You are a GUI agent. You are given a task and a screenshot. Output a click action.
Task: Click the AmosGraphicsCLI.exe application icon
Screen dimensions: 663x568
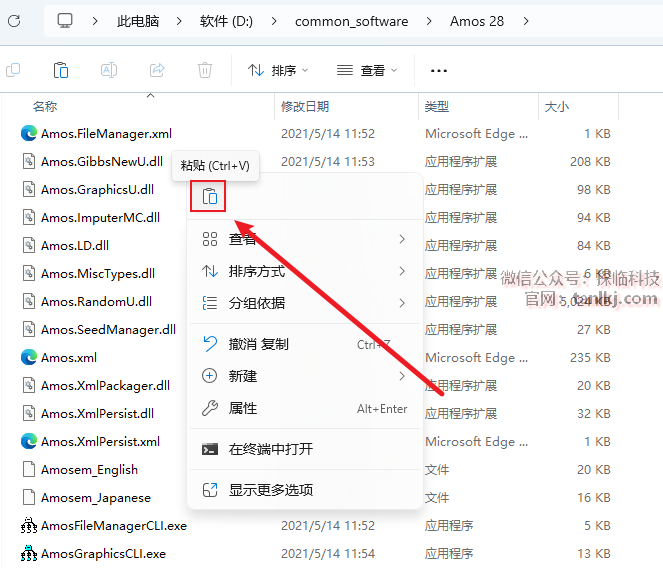point(29,553)
